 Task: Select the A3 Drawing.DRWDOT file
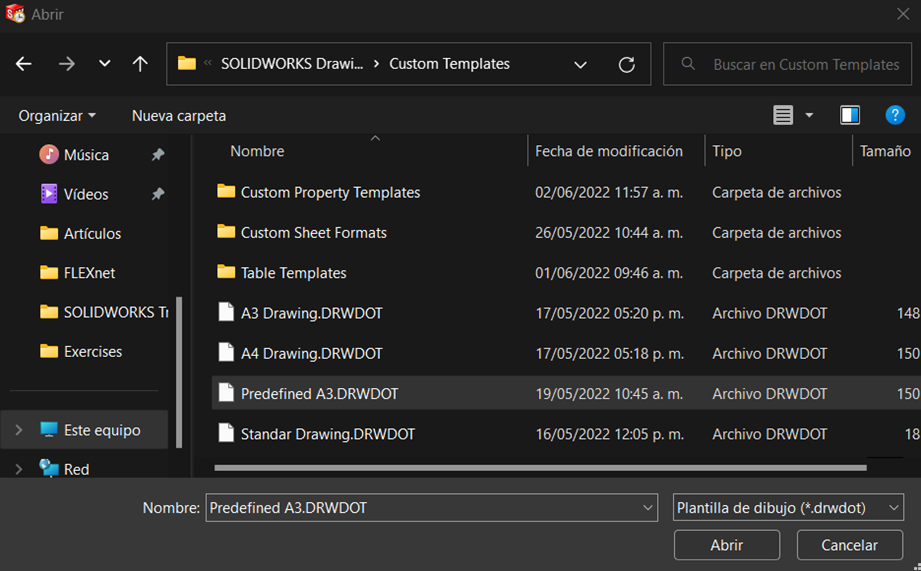311,313
